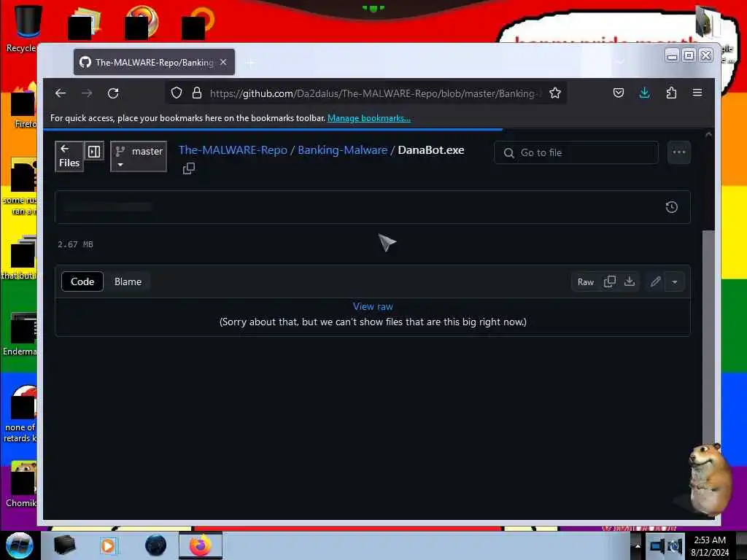Click the monitor icon in the system tray
This screenshot has height=560, width=747.
(x=657, y=545)
